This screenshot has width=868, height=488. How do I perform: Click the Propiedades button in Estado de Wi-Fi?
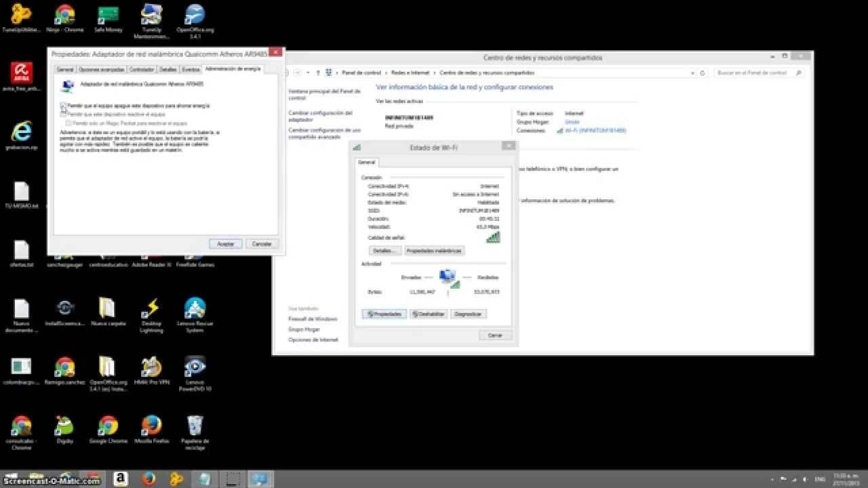[x=385, y=314]
